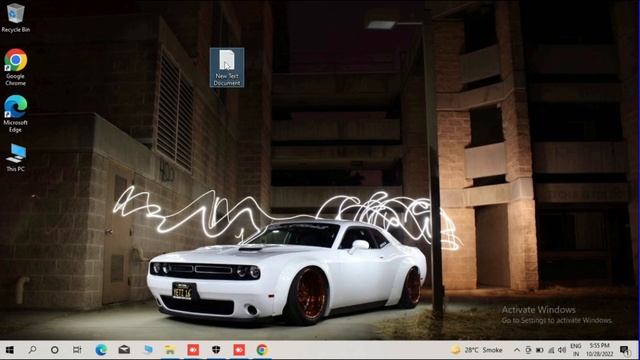Switch input language ENG IN
This screenshot has height=360, width=640.
tap(576, 350)
